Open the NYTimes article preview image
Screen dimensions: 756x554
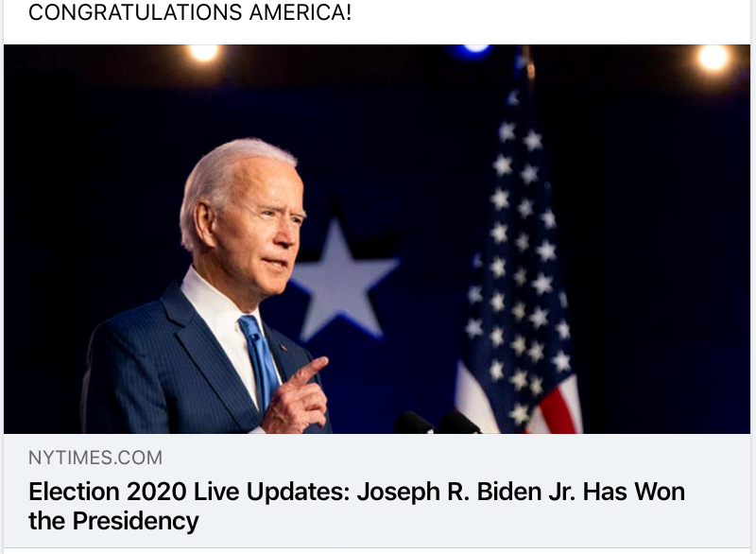coord(377,239)
